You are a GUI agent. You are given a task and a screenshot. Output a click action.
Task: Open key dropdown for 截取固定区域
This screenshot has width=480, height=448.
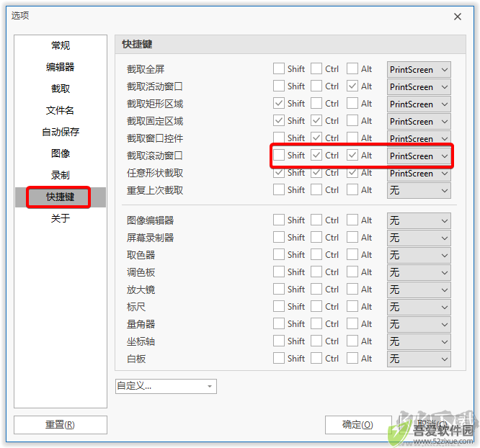click(419, 122)
